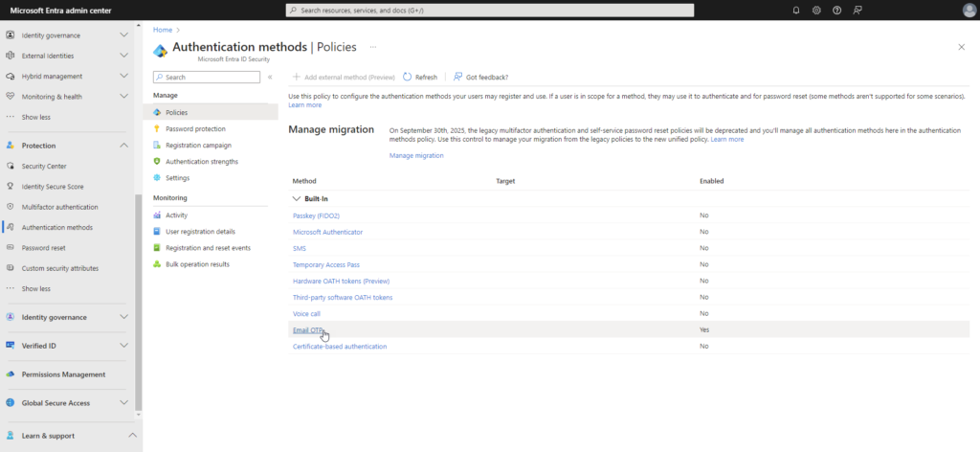Click Got feedback? button
This screenshot has height=452, width=980.
pyautogui.click(x=481, y=77)
